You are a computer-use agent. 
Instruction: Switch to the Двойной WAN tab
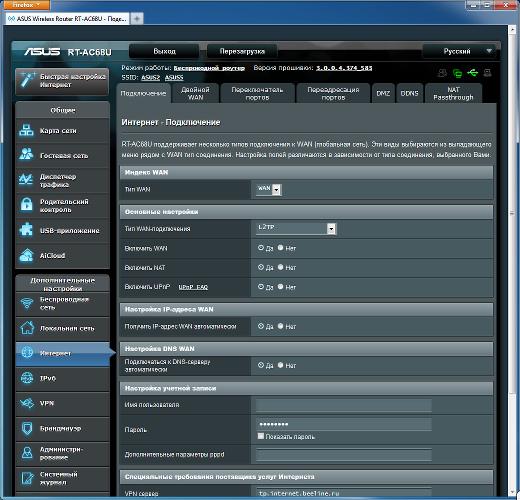[195, 93]
